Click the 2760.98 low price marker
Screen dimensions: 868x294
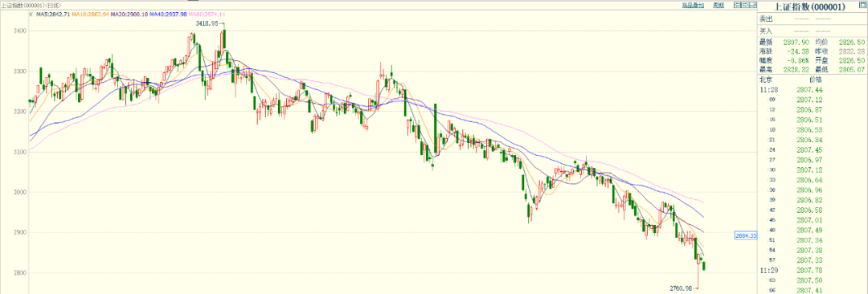(681, 288)
